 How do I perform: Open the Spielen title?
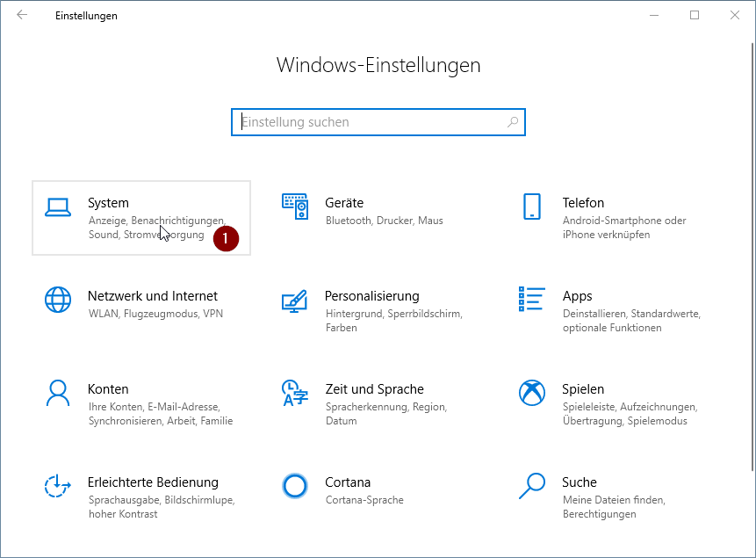(x=583, y=389)
